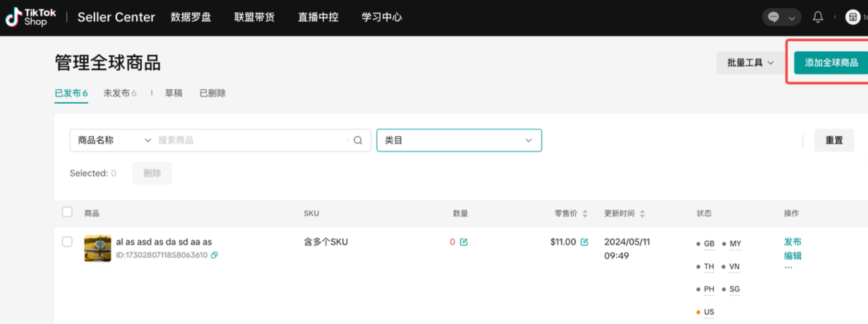Sort by 更新时间 arrows

tap(642, 214)
